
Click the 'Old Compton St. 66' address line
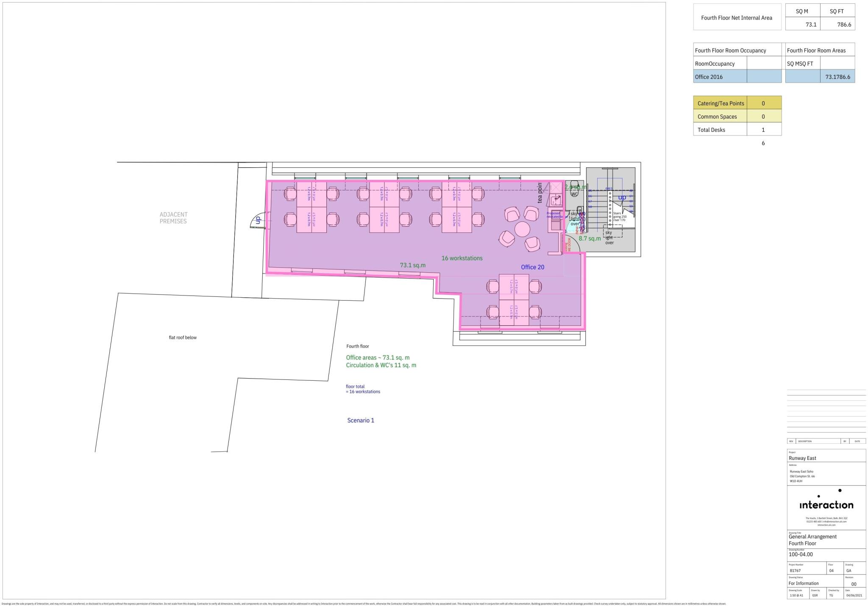coord(802,476)
